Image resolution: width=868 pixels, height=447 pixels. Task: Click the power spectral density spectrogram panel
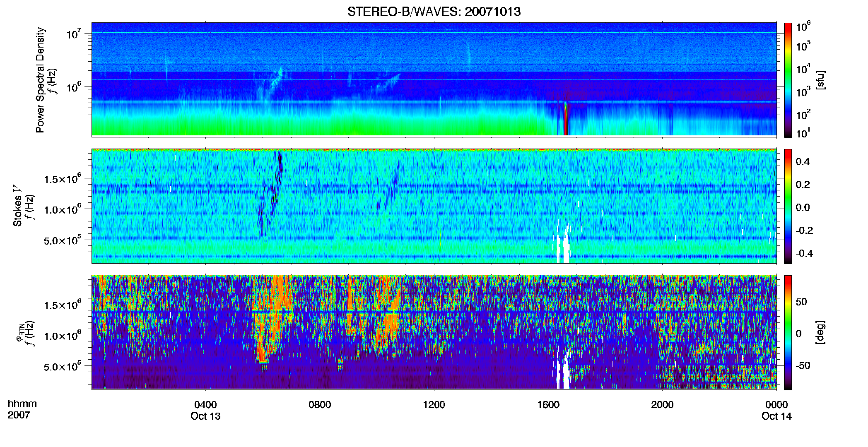click(x=434, y=79)
